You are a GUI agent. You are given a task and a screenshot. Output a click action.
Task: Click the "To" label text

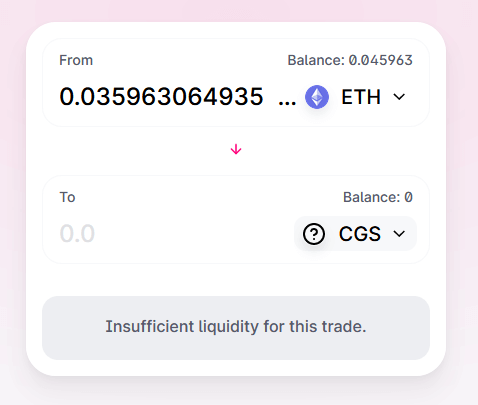pyautogui.click(x=67, y=197)
